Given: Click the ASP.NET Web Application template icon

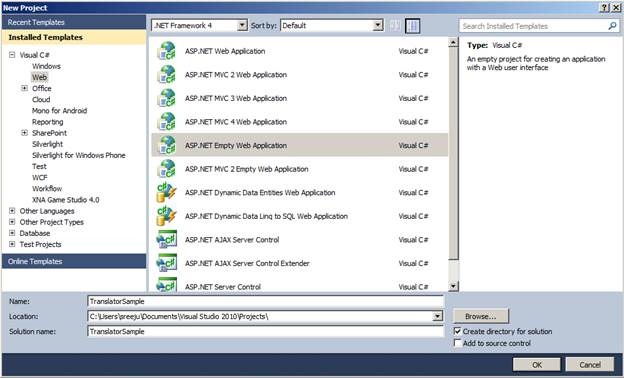Looking at the screenshot, I should click(x=167, y=51).
